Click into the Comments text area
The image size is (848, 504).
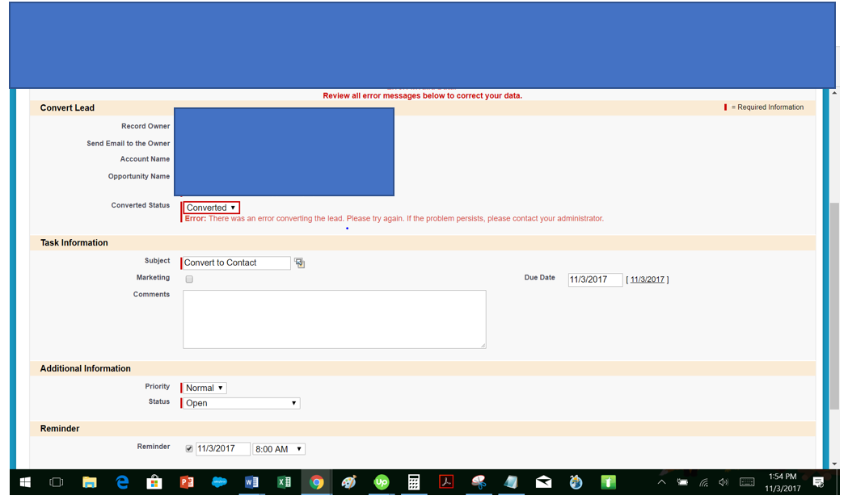[334, 320]
